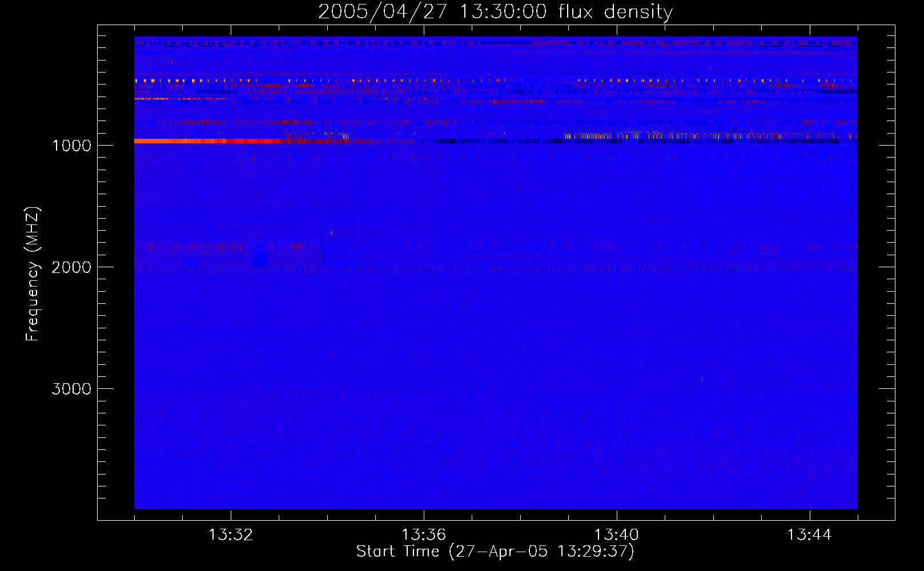
Task: Click the time tick label "13:40"
Action: 617,535
